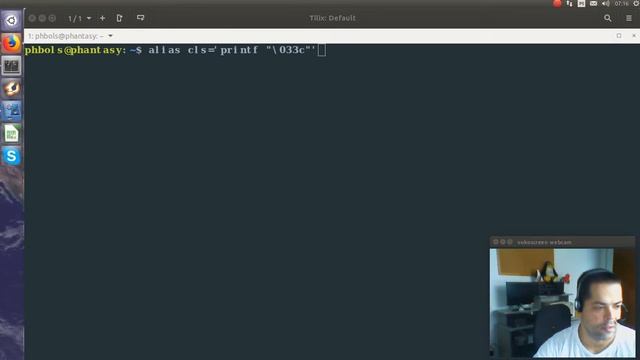Open the keyboard layout indicator
This screenshot has width=640, height=360.
tap(581, 4)
